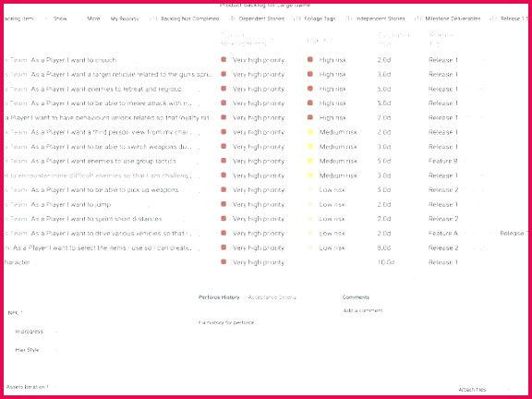Click the chart icon beside Milestone Deliverables
The height and width of the screenshot is (399, 532).
[x=418, y=18]
